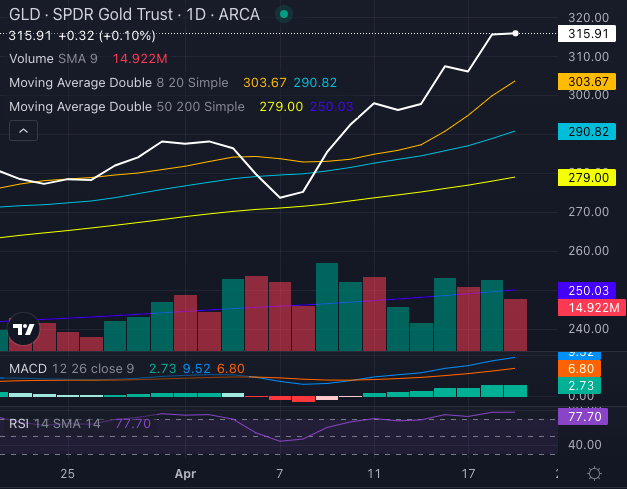Click the orange 303.67 axis label
This screenshot has width=627, height=489.
(589, 81)
